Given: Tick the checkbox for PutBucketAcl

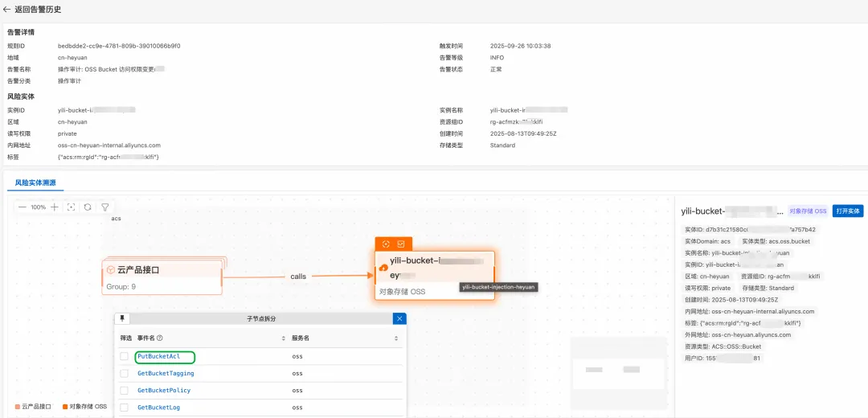Looking at the screenshot, I should point(125,357).
